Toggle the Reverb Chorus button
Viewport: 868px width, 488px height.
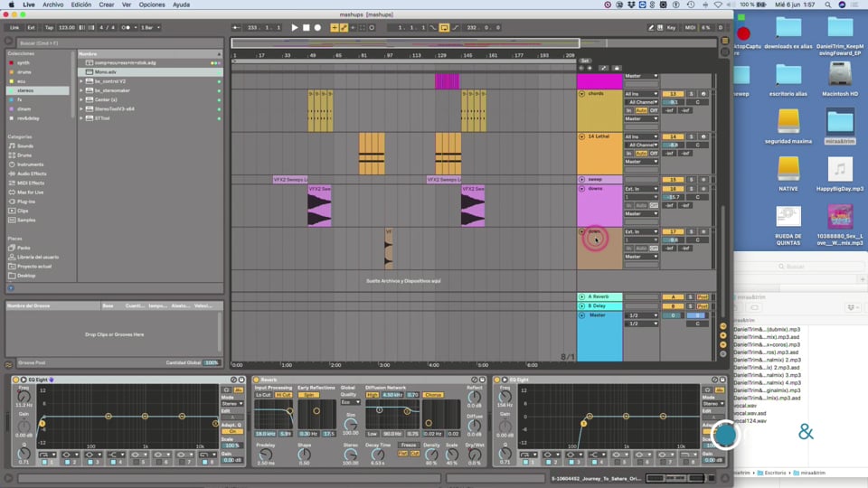click(433, 395)
